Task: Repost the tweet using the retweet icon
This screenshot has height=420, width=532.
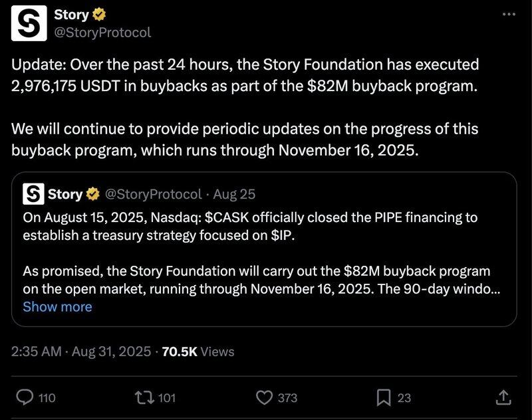Action: pos(144,397)
